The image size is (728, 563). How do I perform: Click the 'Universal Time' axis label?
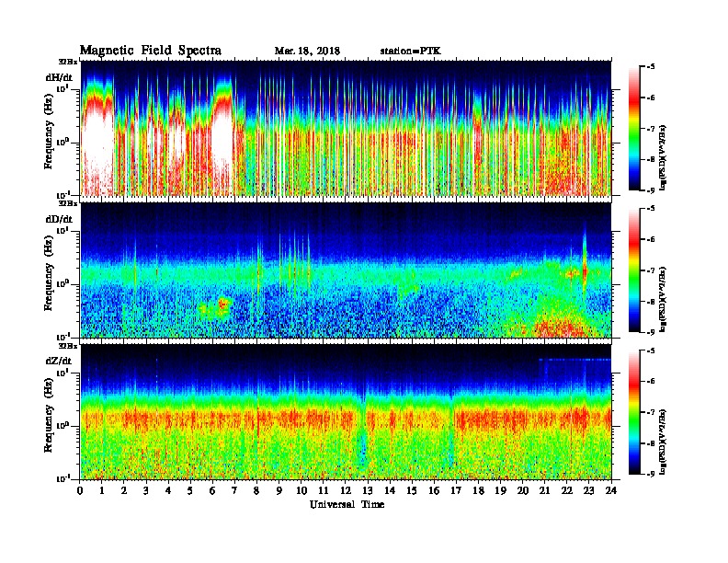[x=347, y=504]
